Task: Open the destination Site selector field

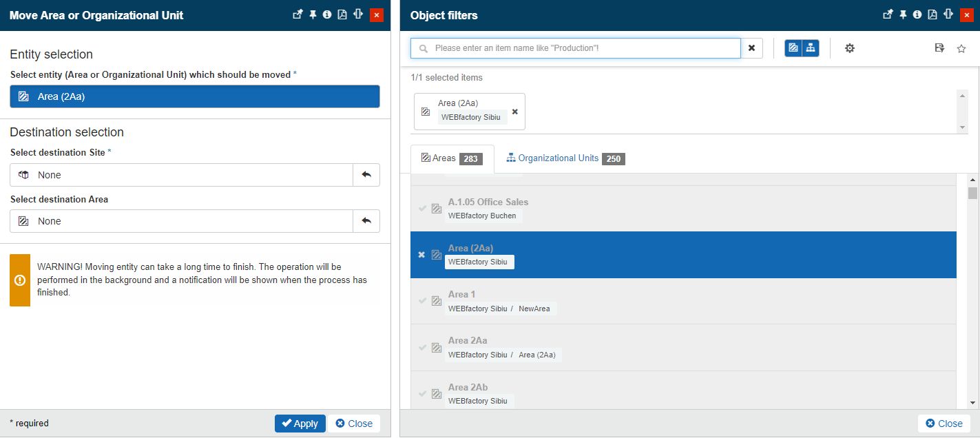Action: click(x=181, y=175)
